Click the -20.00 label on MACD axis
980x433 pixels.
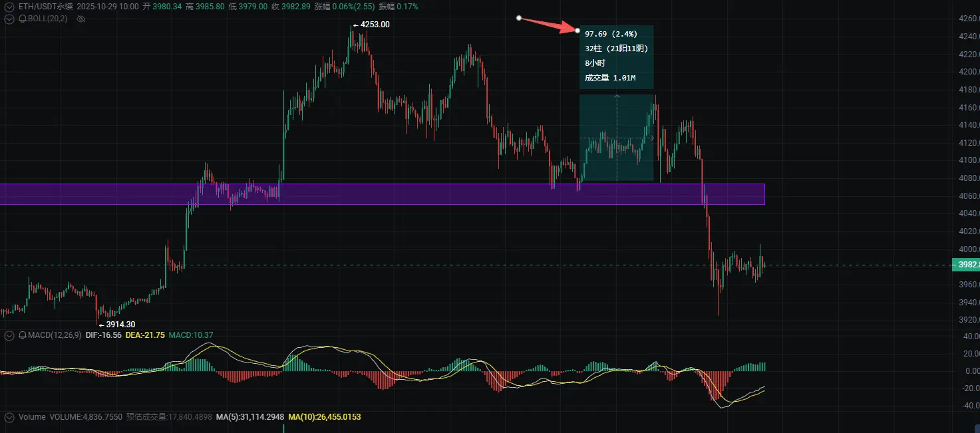point(970,388)
